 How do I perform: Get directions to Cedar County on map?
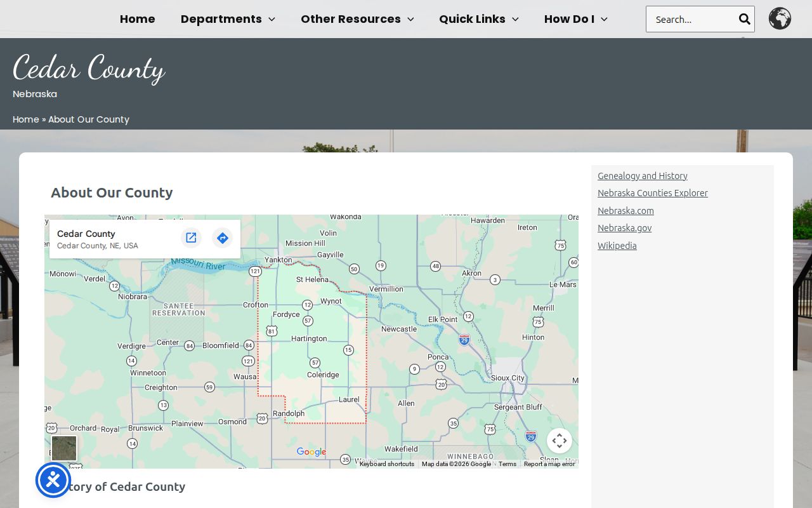tap(222, 237)
